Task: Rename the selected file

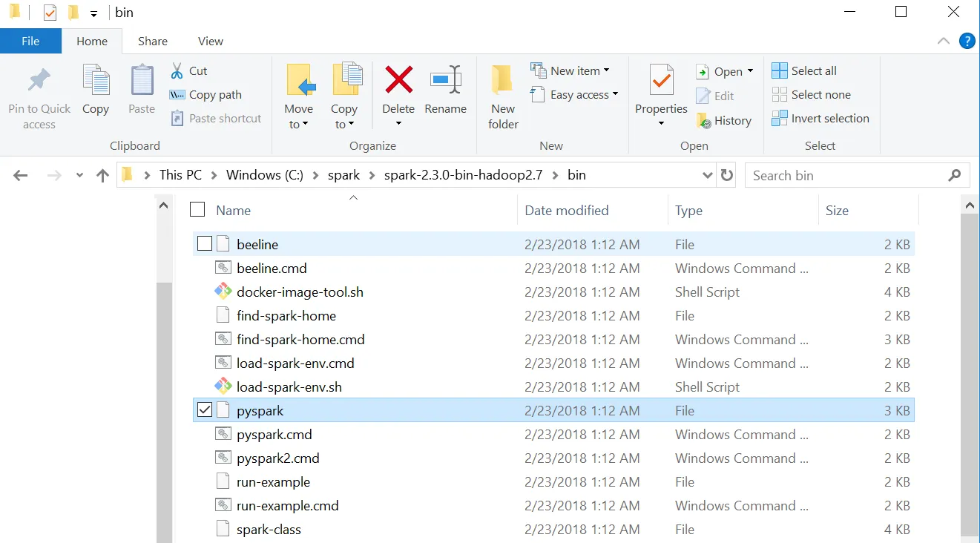Action: pos(446,90)
